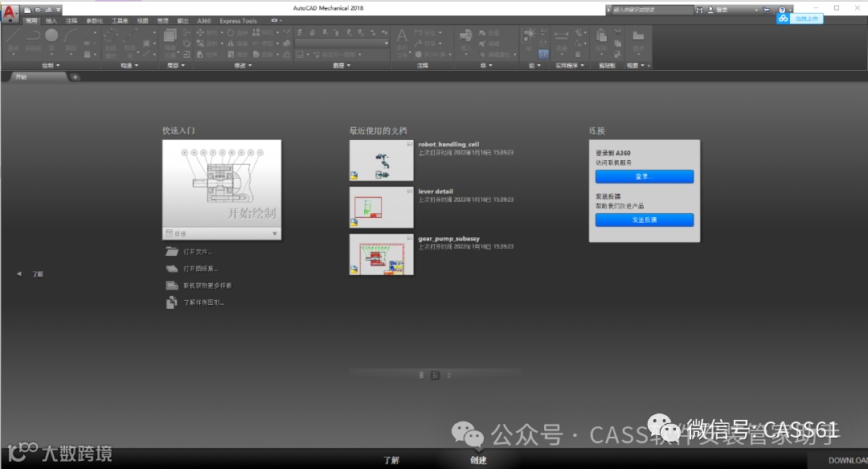The width and height of the screenshot is (868, 469).
Task: Click the blue 发送反馈 send feedback button
Action: (x=645, y=220)
